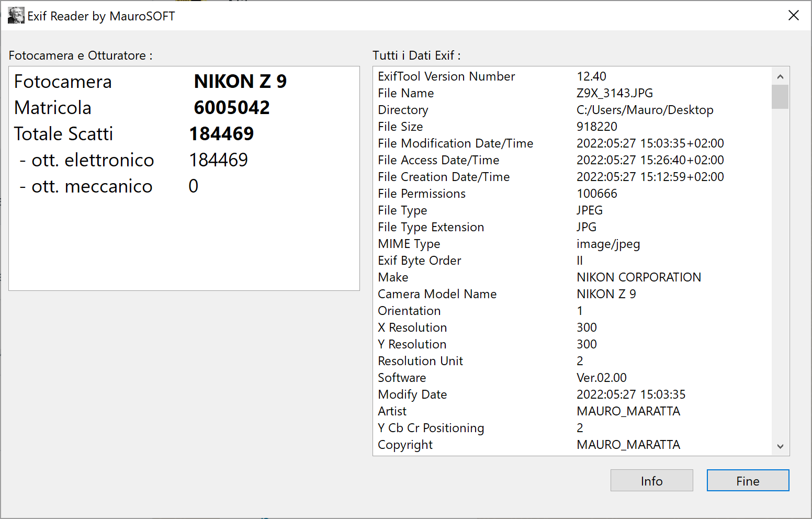812x519 pixels.
Task: Click the ott. elettronico label
Action: 87,160
